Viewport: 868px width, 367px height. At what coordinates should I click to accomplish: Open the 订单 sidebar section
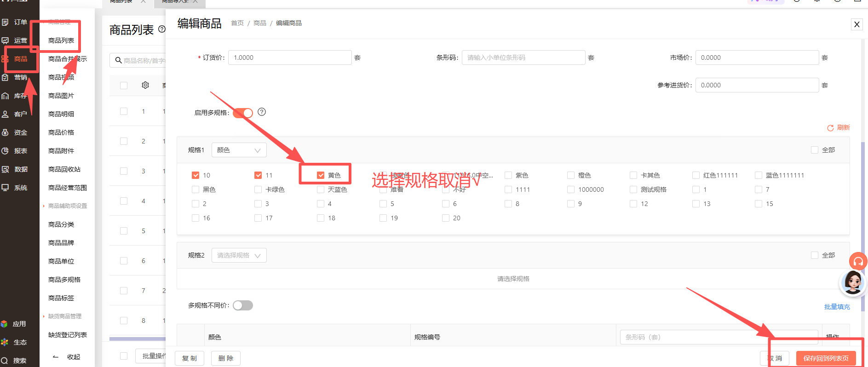point(15,22)
